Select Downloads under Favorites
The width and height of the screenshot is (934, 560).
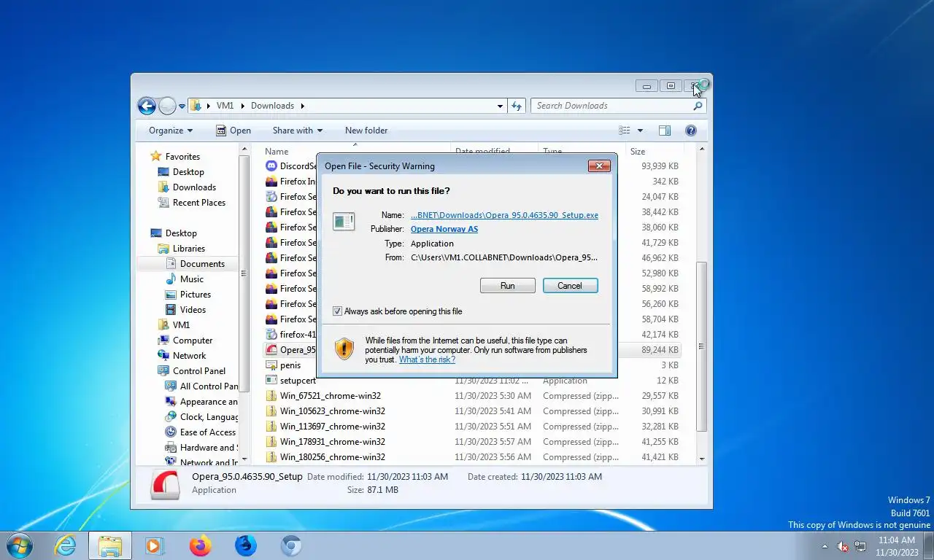pos(194,187)
